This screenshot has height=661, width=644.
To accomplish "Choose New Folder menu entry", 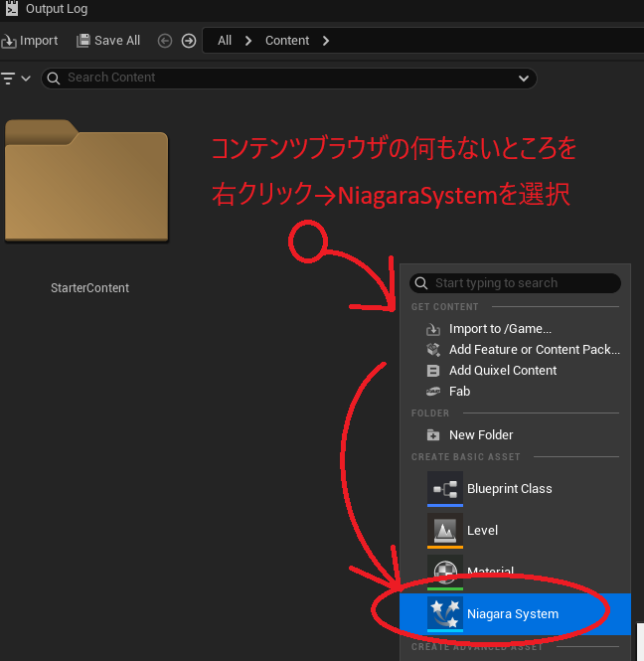I will (515, 434).
